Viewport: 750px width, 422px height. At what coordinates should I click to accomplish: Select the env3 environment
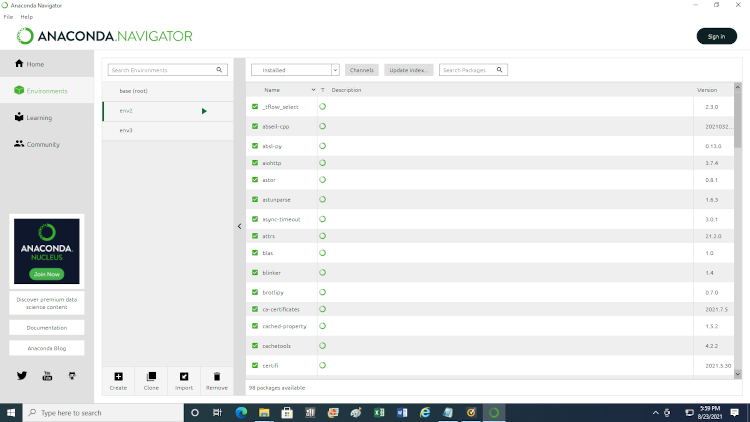(x=168, y=131)
